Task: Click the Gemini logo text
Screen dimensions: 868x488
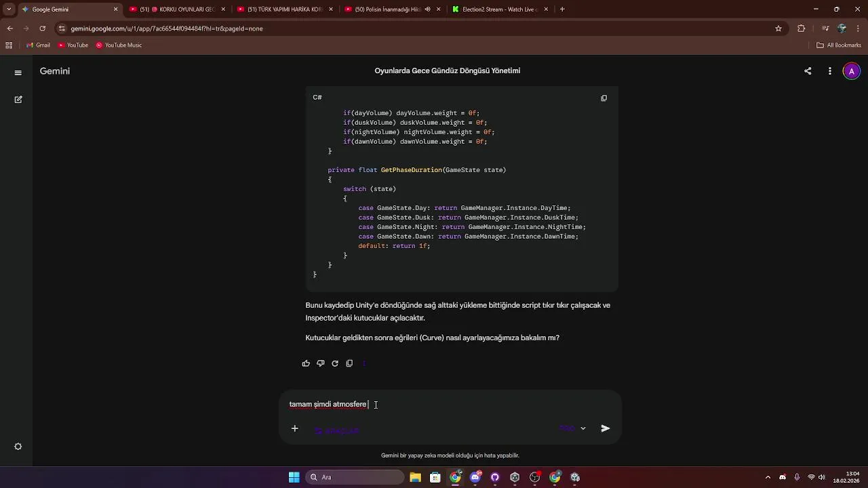Action: (x=55, y=71)
